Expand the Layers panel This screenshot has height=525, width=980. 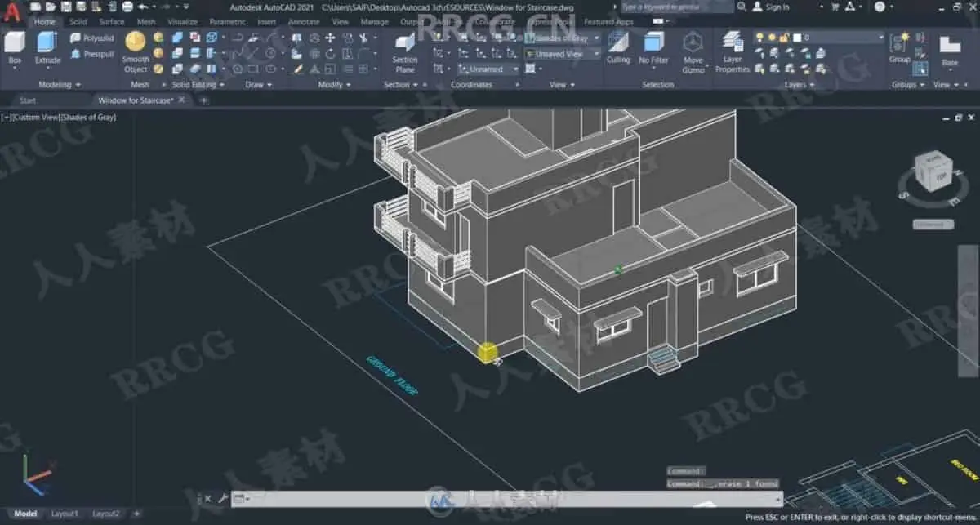point(799,85)
